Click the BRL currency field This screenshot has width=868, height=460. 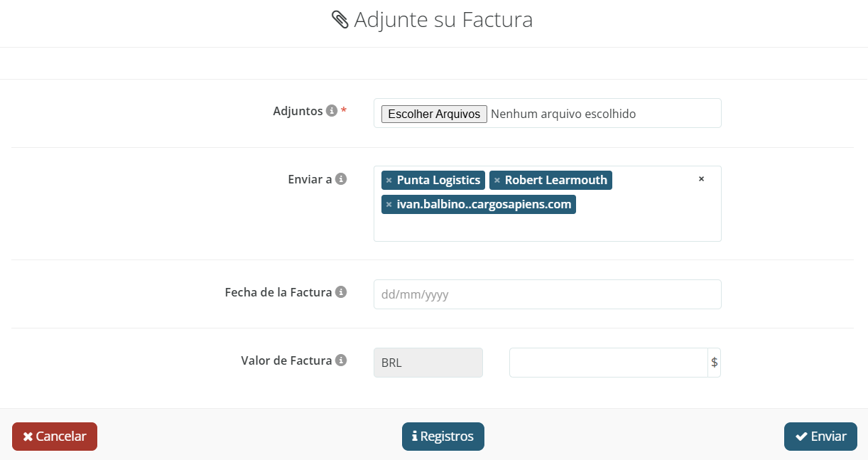428,363
